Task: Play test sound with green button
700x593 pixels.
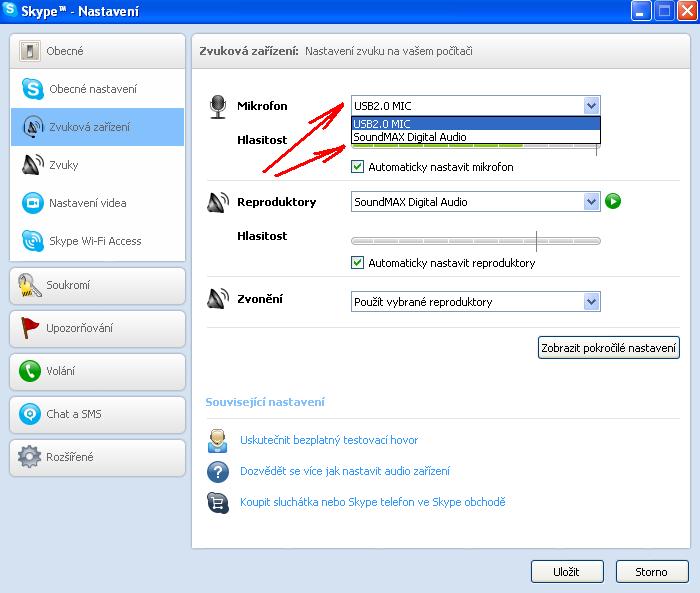Action: pos(613,201)
